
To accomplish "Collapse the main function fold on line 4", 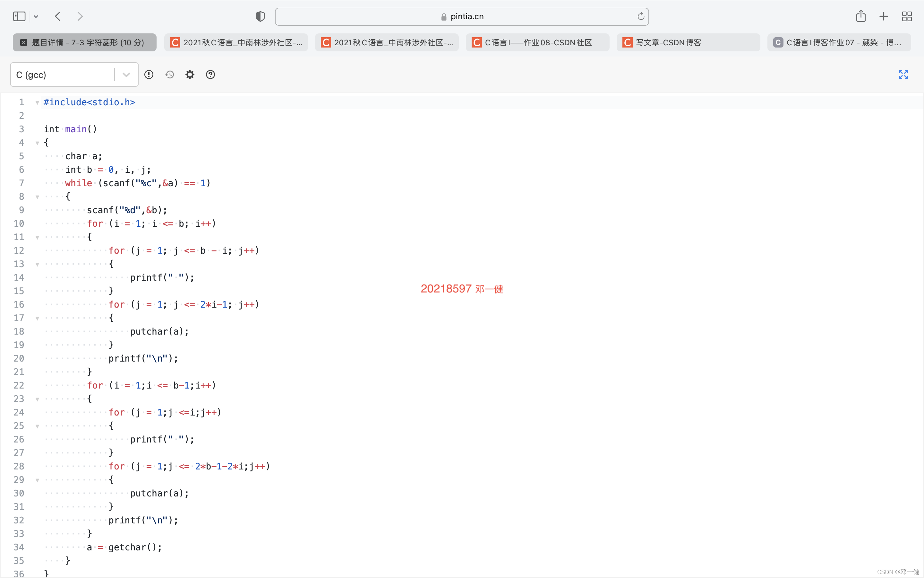I will coord(37,143).
